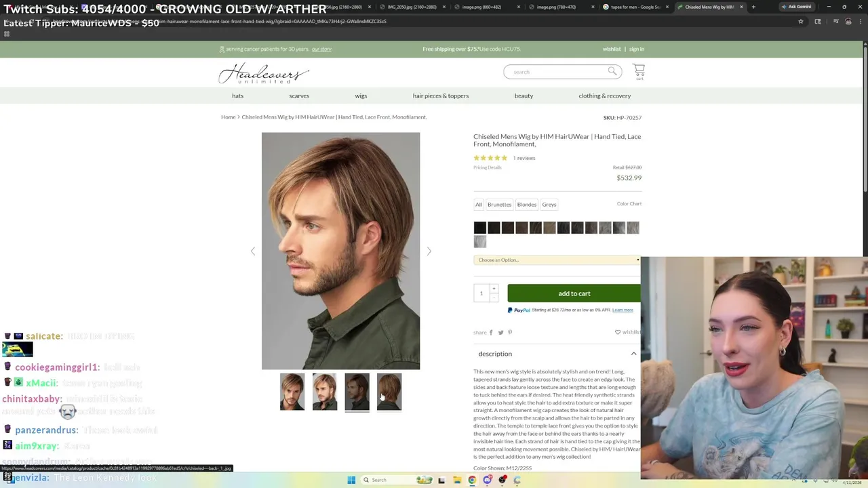Select second wig thumbnail
This screenshot has width=868, height=488.
[x=325, y=392]
